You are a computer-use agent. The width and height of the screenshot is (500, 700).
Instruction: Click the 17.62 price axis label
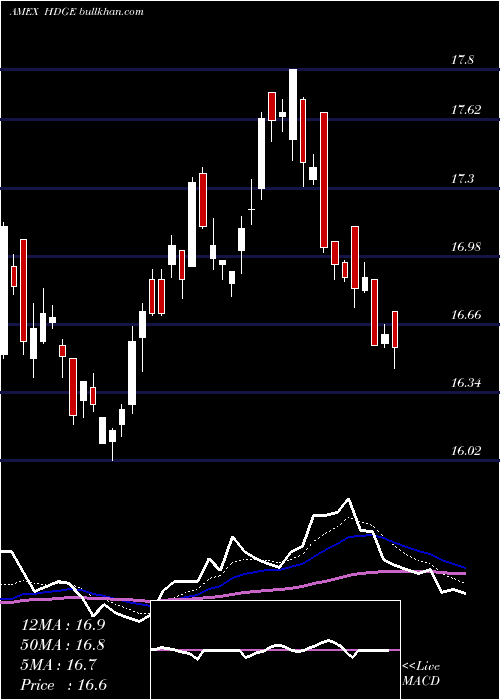[x=466, y=110]
